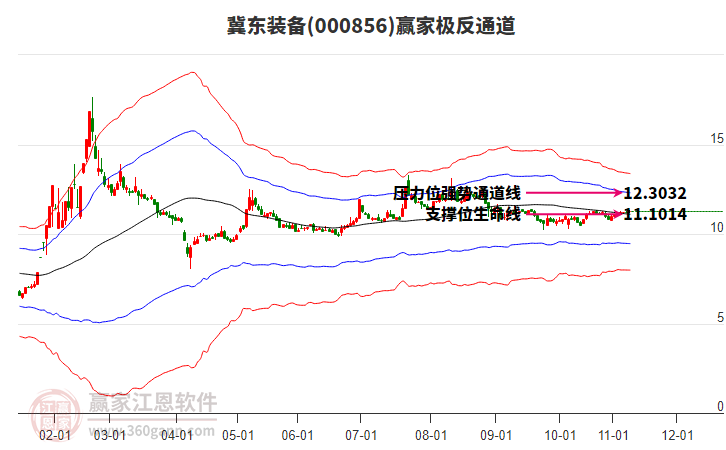Select the 支撑位生命线 annotation label

point(473,214)
